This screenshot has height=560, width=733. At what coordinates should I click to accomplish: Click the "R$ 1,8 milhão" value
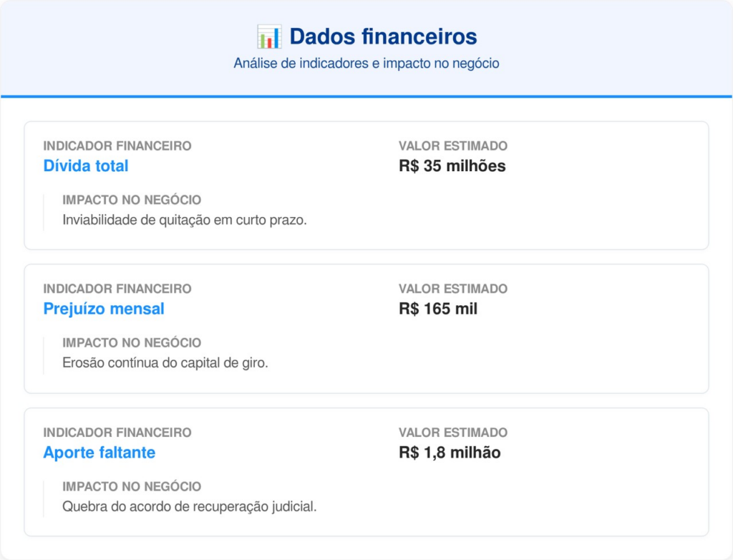click(x=450, y=453)
